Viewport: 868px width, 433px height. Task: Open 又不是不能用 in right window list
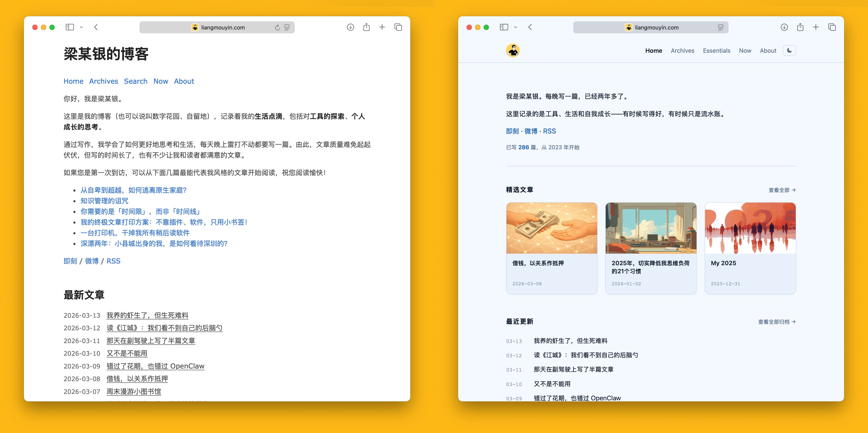[x=552, y=384]
